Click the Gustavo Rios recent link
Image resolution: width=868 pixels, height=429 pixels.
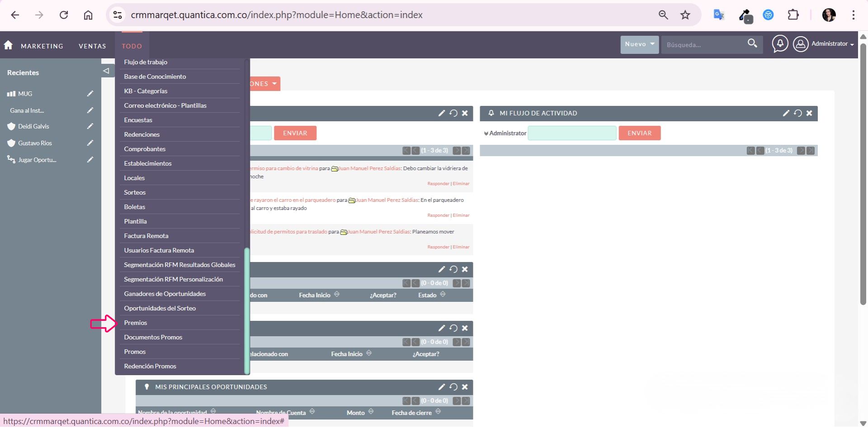click(35, 143)
